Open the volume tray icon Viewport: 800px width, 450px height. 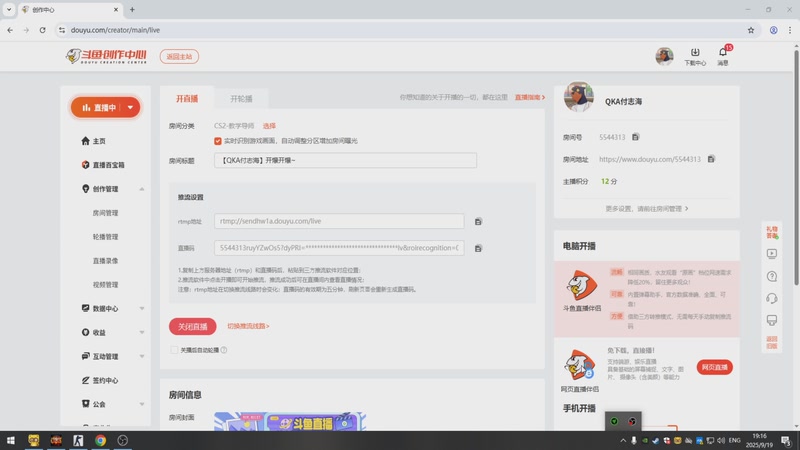pos(721,440)
